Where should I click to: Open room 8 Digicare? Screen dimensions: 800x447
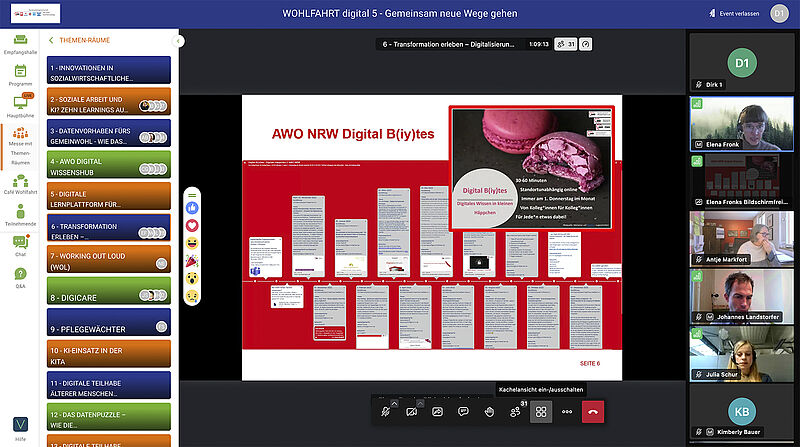point(109,290)
